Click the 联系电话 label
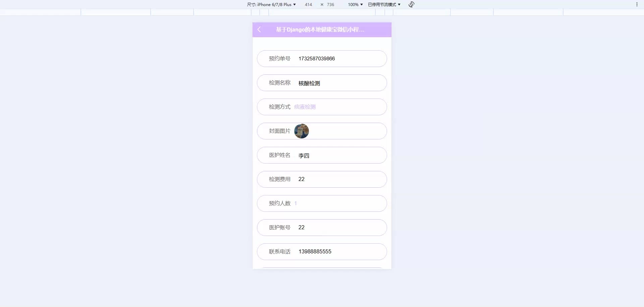The width and height of the screenshot is (644, 307). click(x=279, y=252)
